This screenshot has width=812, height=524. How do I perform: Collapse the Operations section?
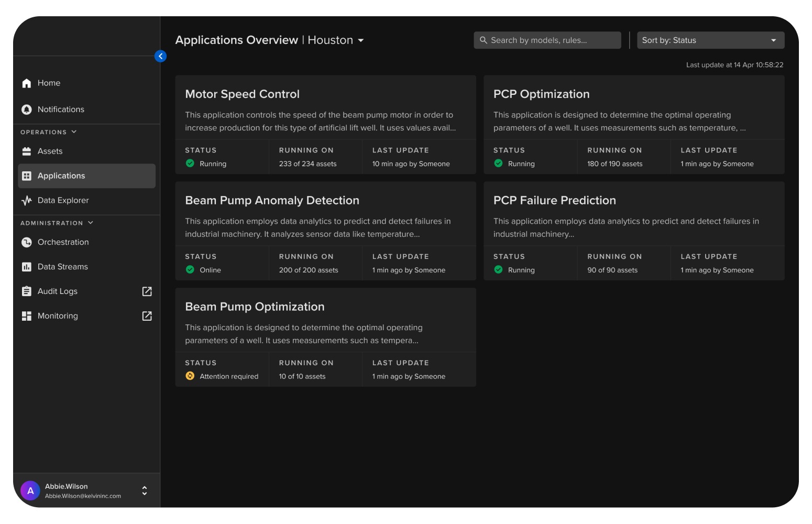pos(74,132)
